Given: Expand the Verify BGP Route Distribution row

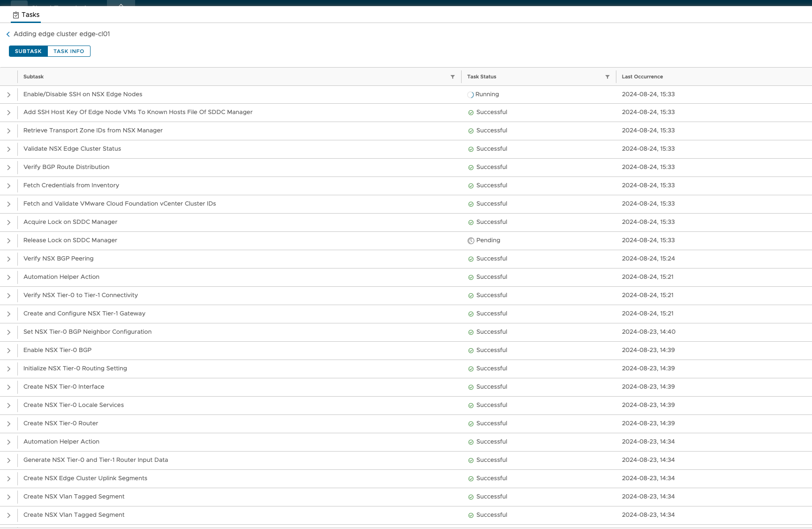Looking at the screenshot, I should pyautogui.click(x=8, y=168).
